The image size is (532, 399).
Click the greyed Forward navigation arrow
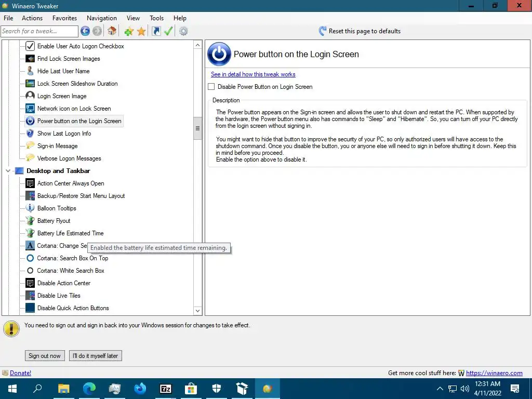pyautogui.click(x=97, y=31)
